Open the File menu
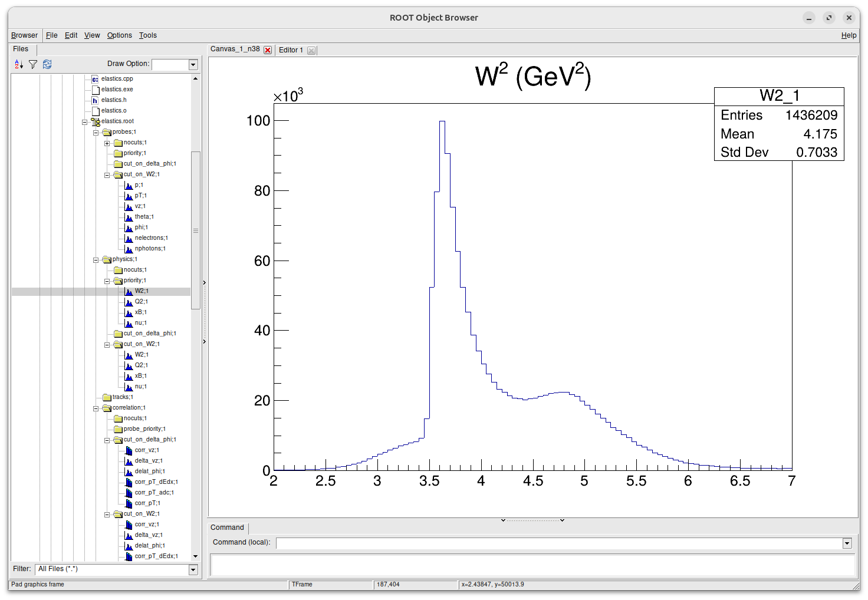 click(52, 35)
